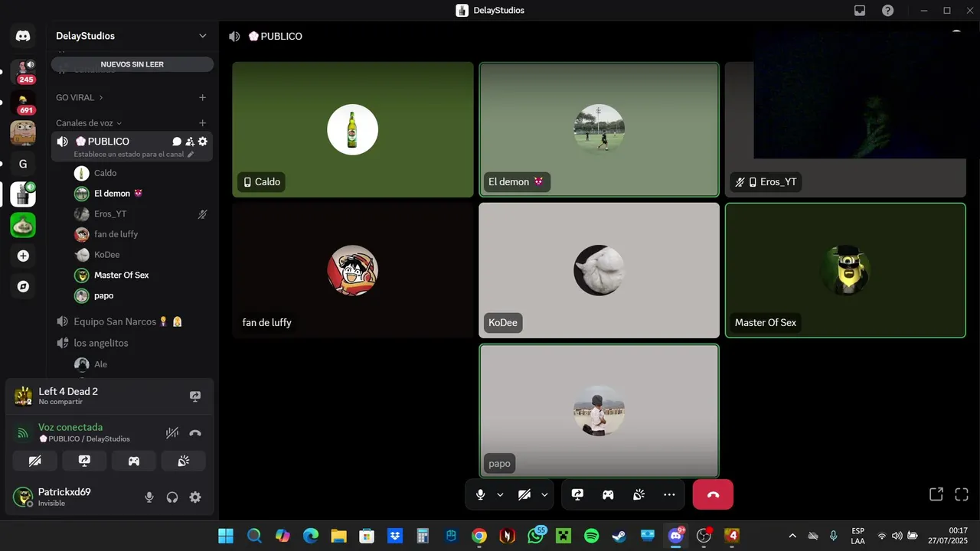Mute microphone in the call control bar

480,494
